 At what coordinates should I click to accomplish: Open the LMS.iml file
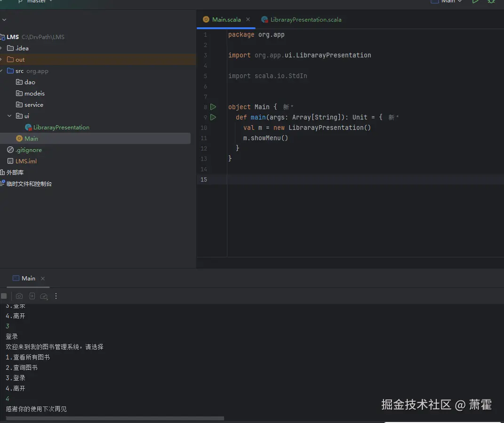[x=26, y=161]
